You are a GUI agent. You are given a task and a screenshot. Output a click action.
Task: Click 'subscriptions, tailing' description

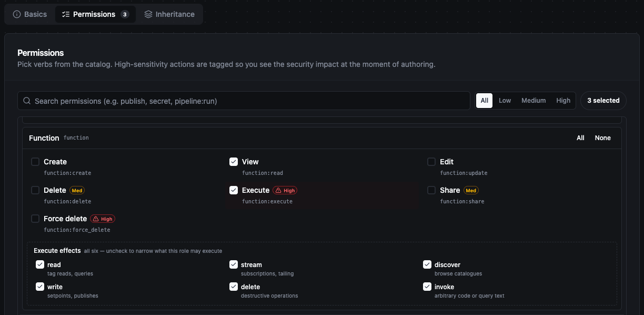[267, 273]
